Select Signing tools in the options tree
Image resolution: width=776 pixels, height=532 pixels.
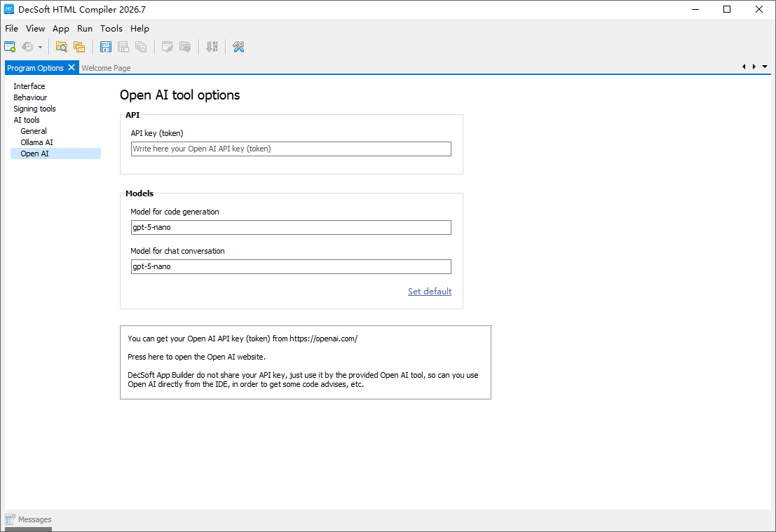point(34,109)
